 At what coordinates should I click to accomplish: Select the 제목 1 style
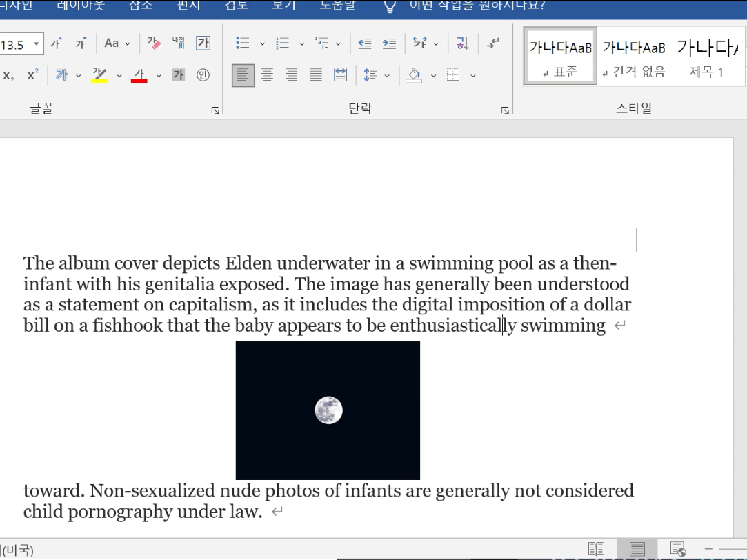pyautogui.click(x=707, y=56)
